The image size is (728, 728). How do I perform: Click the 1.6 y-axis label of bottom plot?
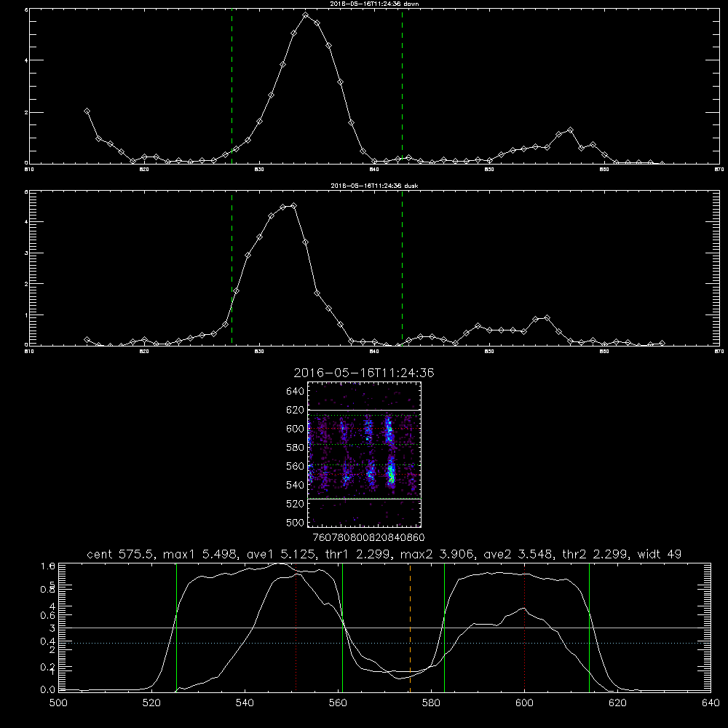pyautogui.click(x=48, y=566)
